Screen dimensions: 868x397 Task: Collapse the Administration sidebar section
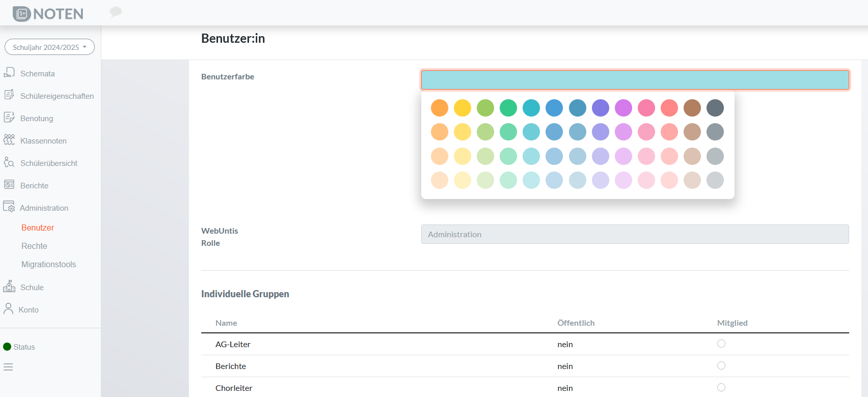coord(44,208)
